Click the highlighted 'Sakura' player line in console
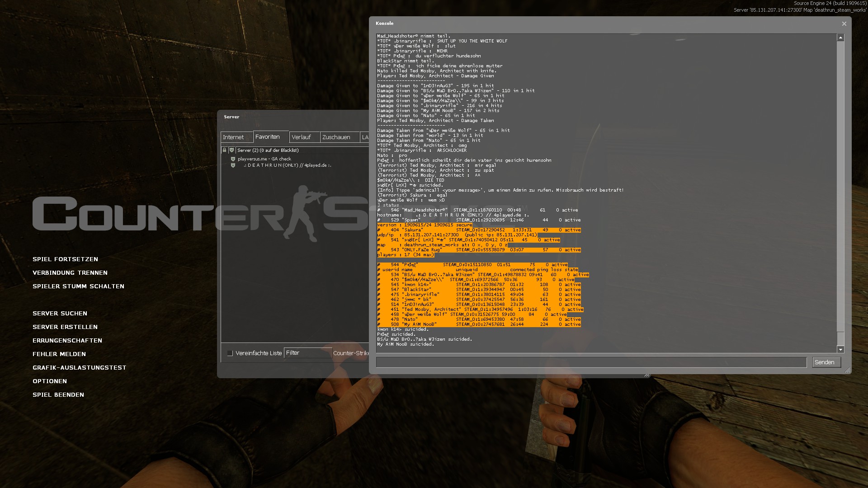The image size is (868, 488). click(x=479, y=230)
